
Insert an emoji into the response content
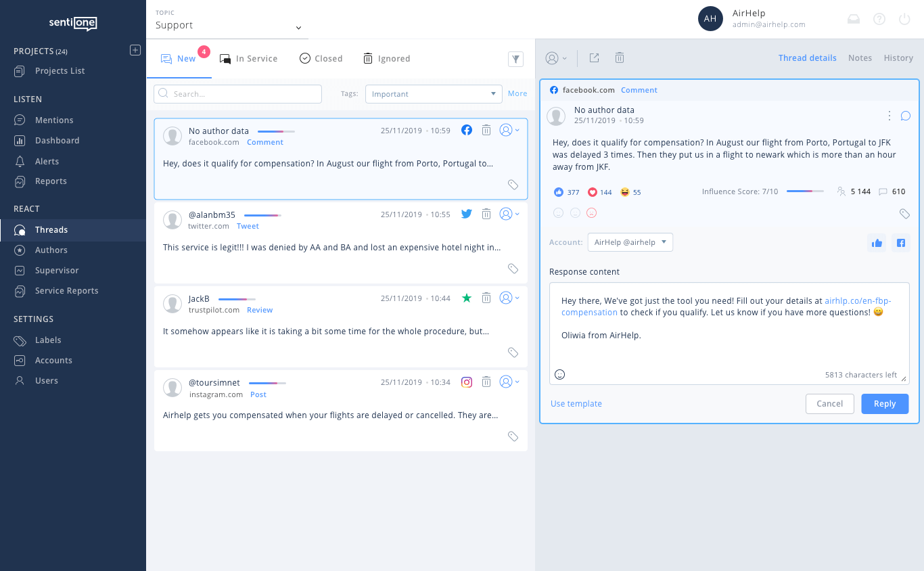coord(559,373)
